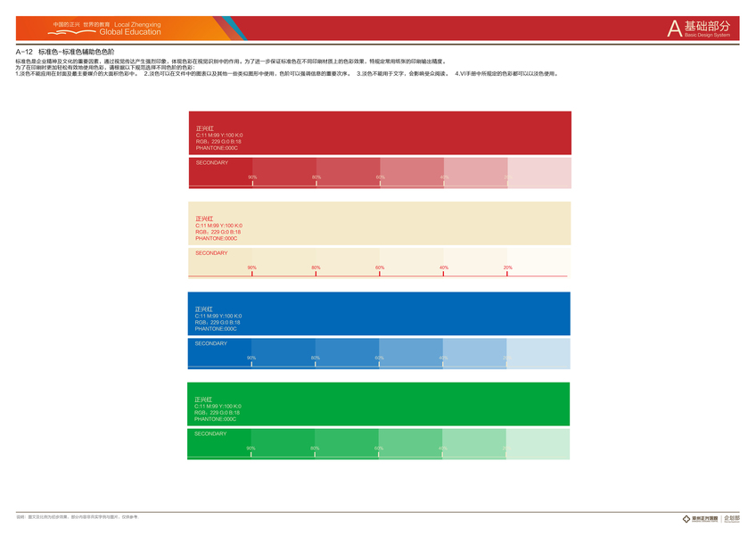Click the large letter A in the header
The image size is (756, 535).
[x=675, y=29]
